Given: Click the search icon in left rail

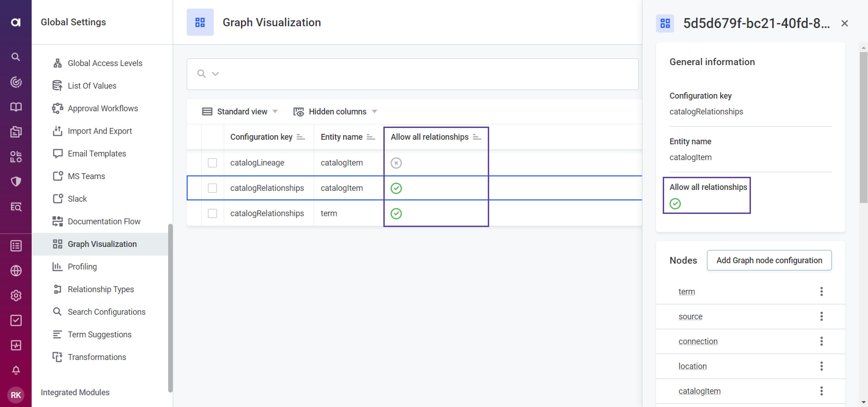Looking at the screenshot, I should tap(16, 57).
